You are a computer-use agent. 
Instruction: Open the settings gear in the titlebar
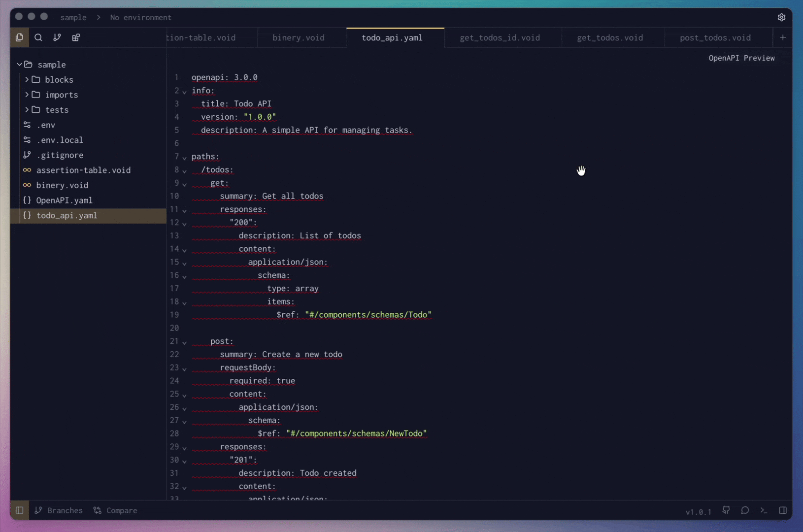782,17
